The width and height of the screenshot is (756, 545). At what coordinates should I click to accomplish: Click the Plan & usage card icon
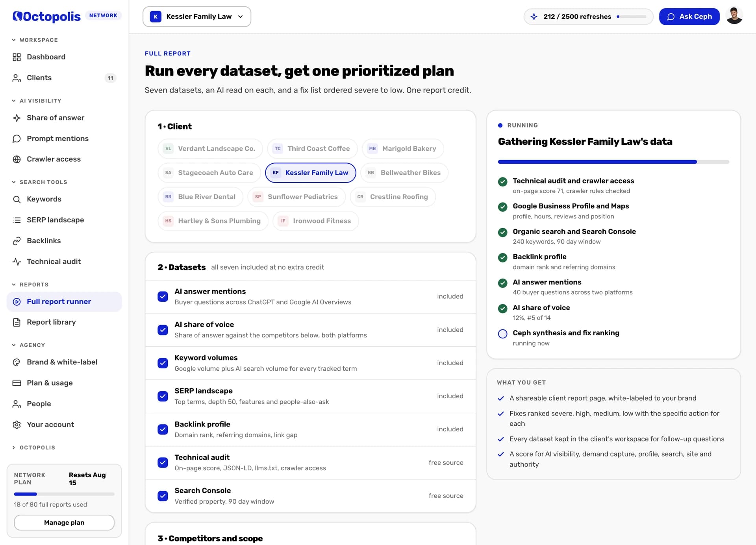point(17,383)
